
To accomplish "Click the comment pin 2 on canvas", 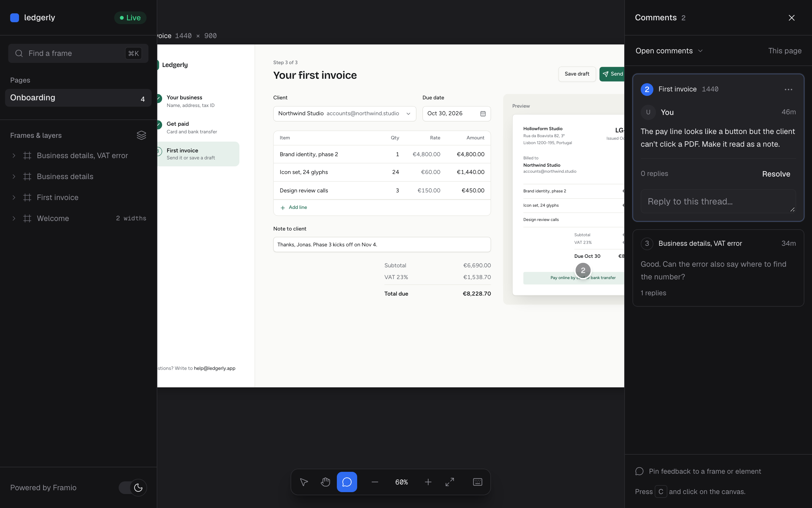I will 583,270.
